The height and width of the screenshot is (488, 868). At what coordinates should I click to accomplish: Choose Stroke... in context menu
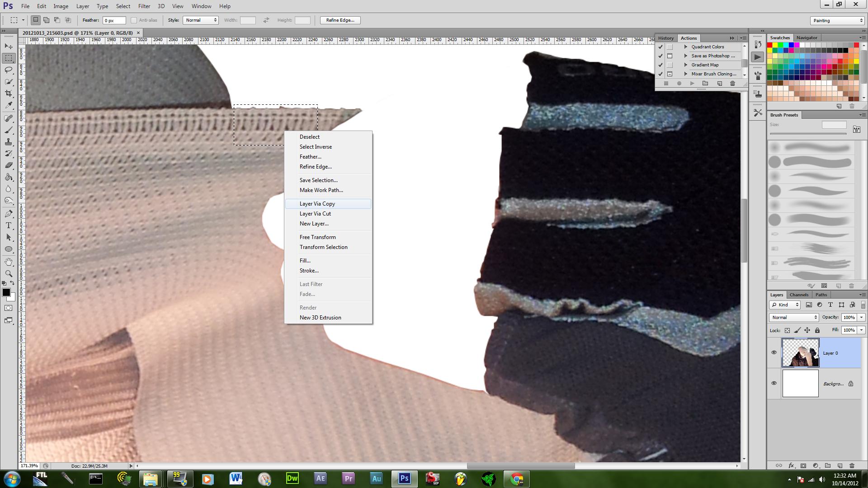click(x=328, y=271)
